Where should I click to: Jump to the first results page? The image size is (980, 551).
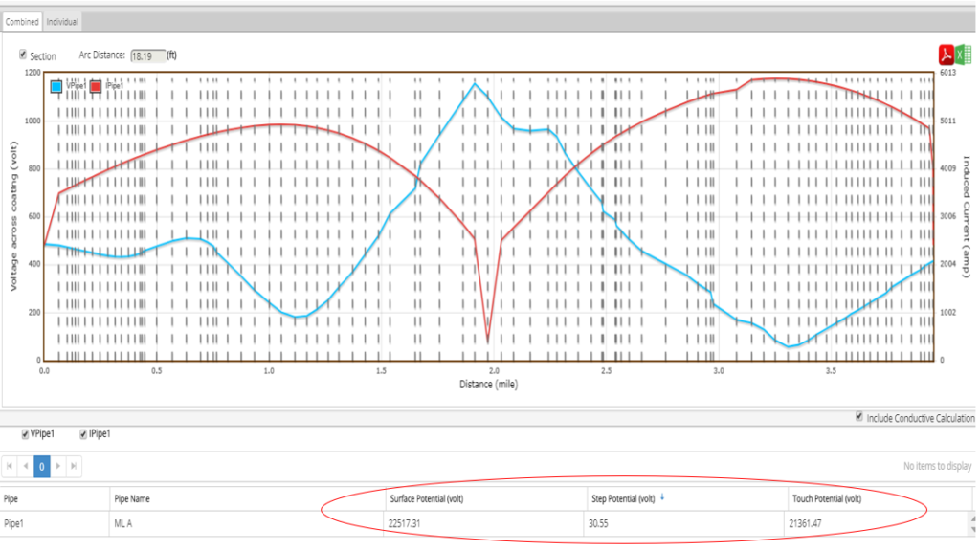point(10,467)
